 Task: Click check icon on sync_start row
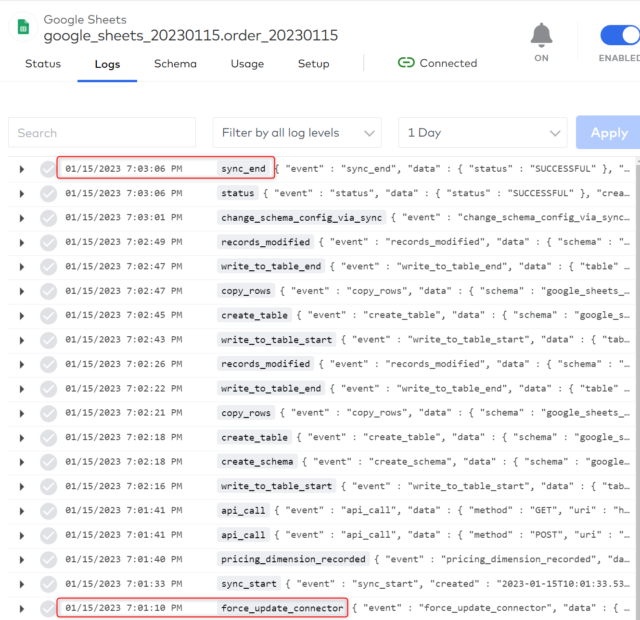click(48, 584)
